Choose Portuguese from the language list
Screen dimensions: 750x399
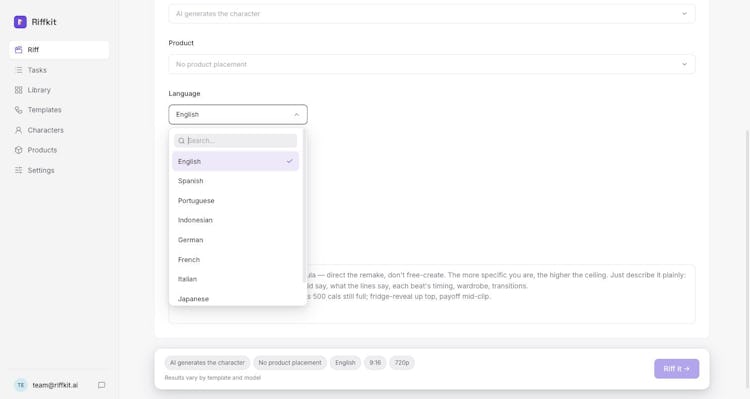pyautogui.click(x=235, y=200)
